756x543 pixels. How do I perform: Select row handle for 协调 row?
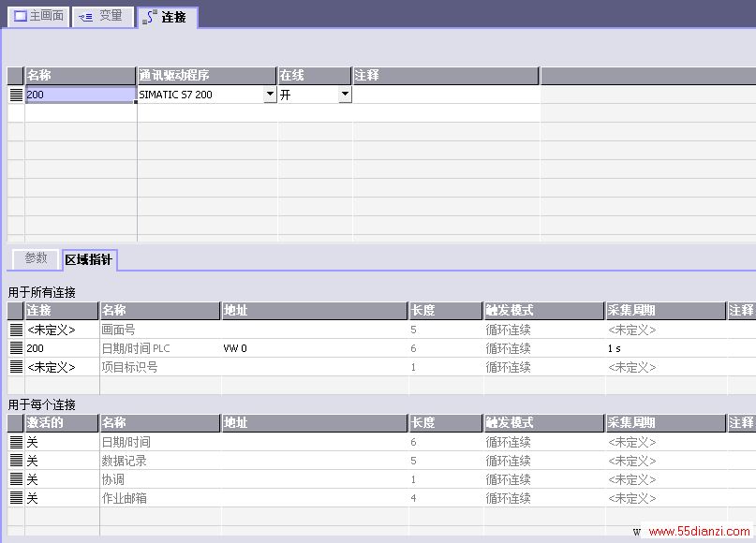coord(16,479)
